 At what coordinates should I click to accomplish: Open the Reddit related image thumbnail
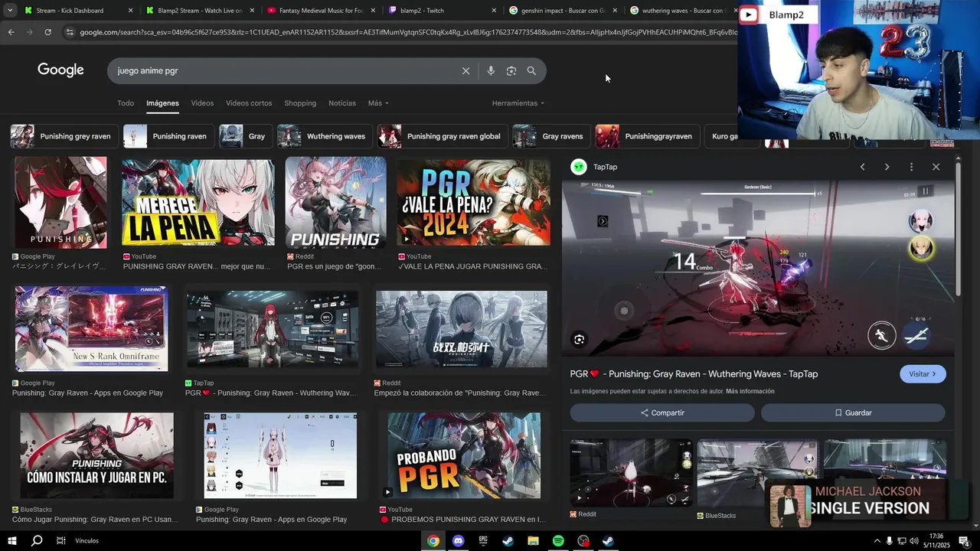(631, 472)
